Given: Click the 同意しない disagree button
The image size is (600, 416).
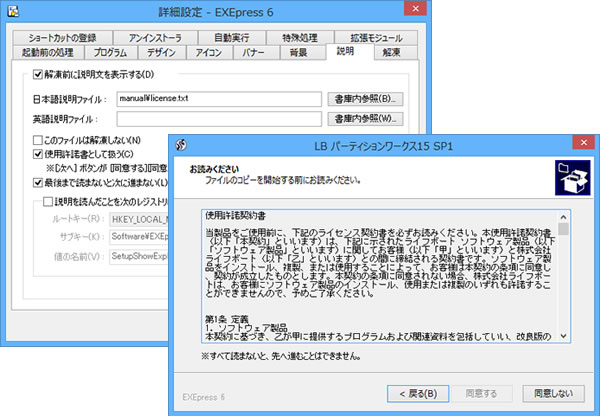Looking at the screenshot, I should 553,393.
